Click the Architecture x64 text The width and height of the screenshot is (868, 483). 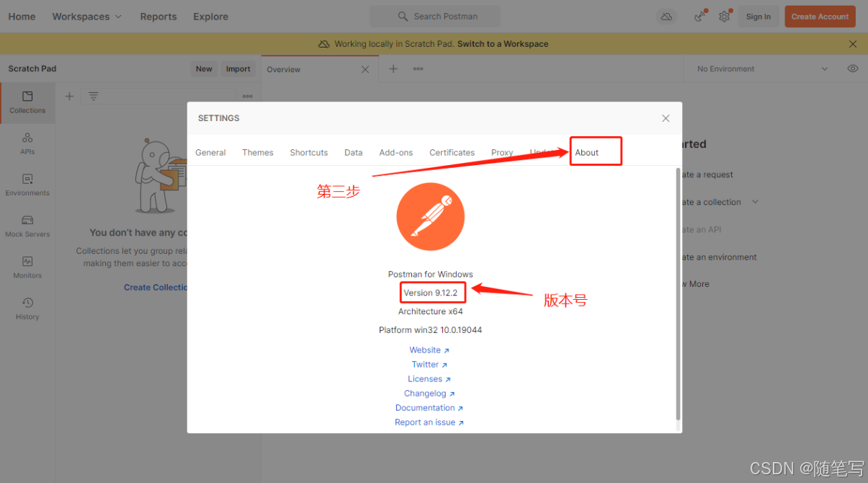tap(431, 311)
